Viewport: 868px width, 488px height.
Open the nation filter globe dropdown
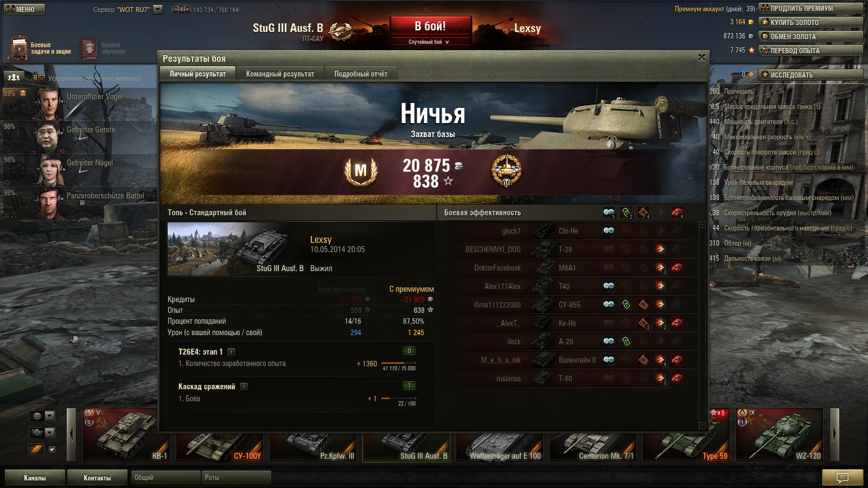42,416
